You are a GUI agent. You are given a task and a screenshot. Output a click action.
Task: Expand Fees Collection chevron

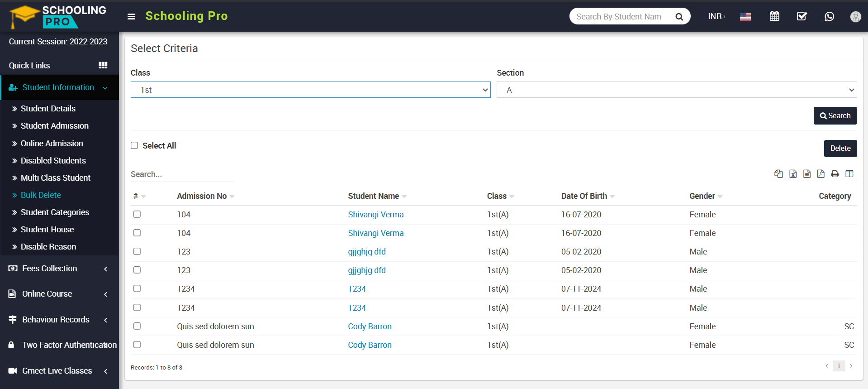pos(106,269)
